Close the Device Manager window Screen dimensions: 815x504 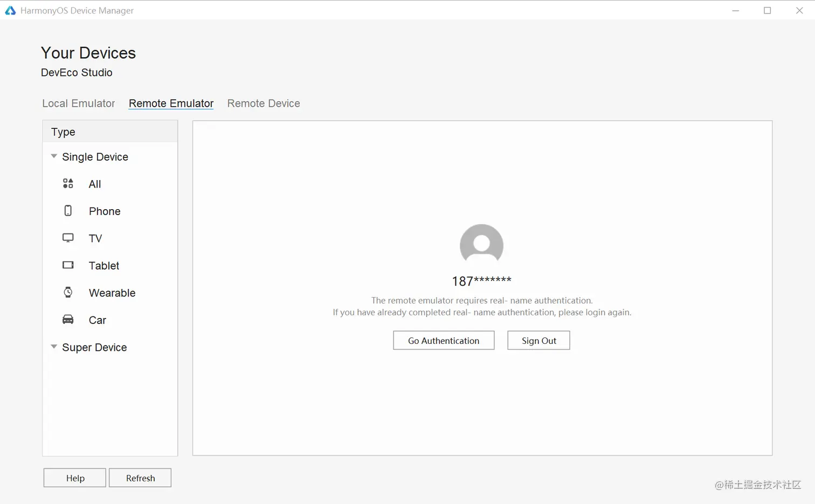799,10
